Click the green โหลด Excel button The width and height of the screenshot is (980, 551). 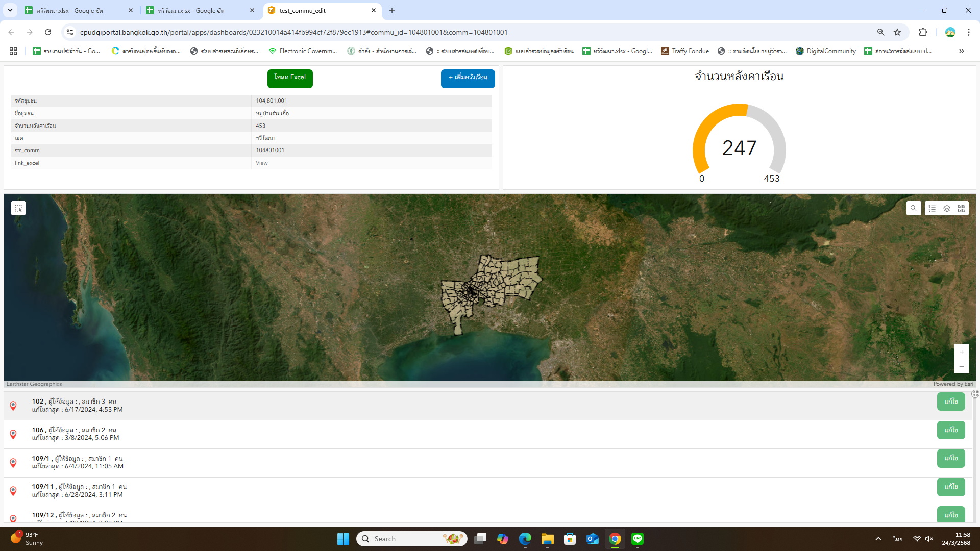290,78
